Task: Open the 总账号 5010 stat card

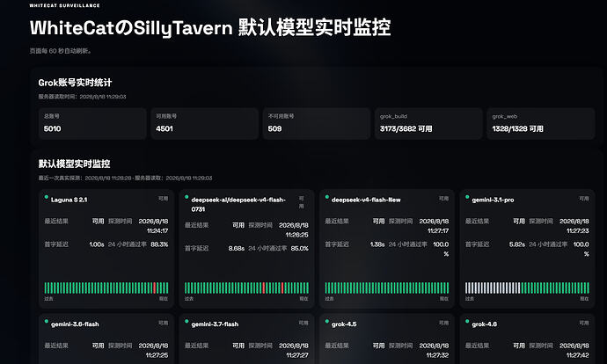Action: tap(92, 123)
